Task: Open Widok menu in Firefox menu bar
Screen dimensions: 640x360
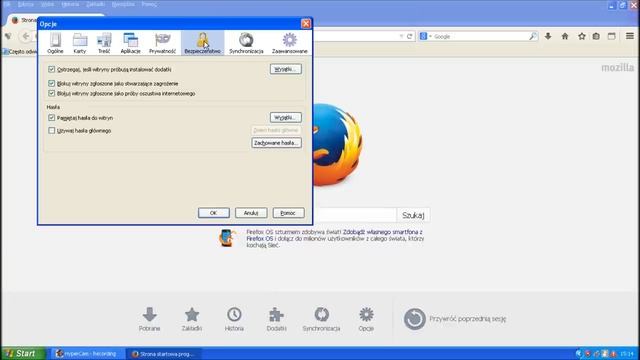Action: click(x=47, y=4)
